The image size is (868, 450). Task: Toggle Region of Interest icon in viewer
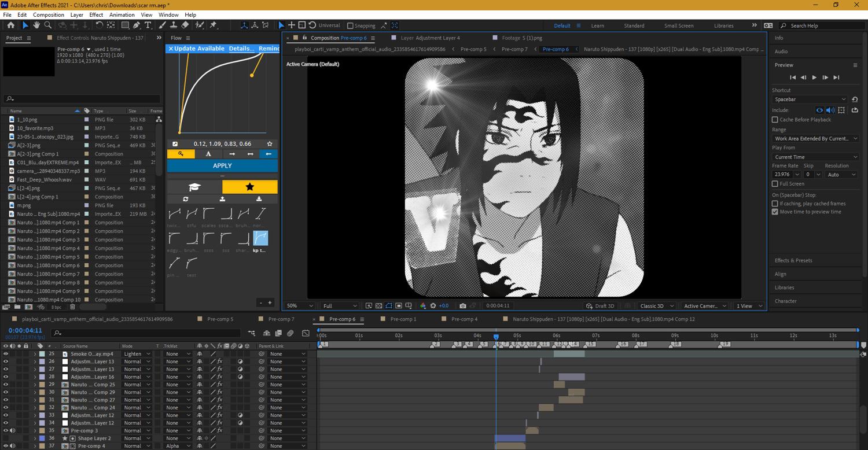pos(399,306)
